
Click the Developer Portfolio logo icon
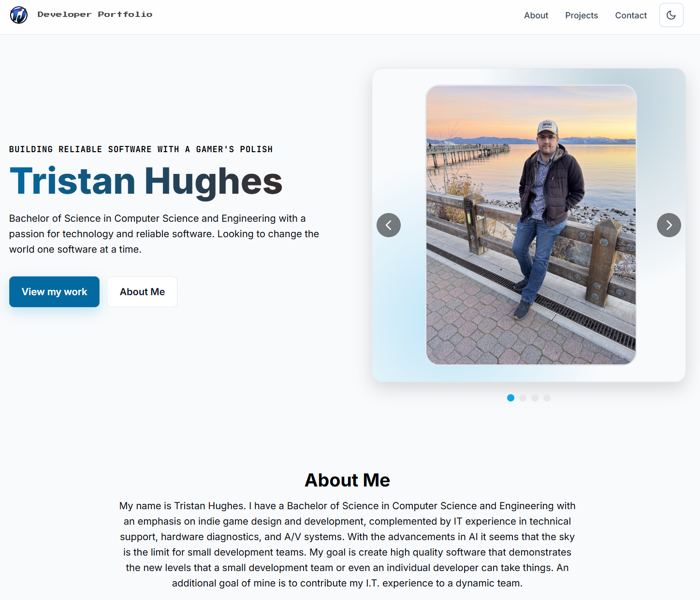tap(18, 14)
